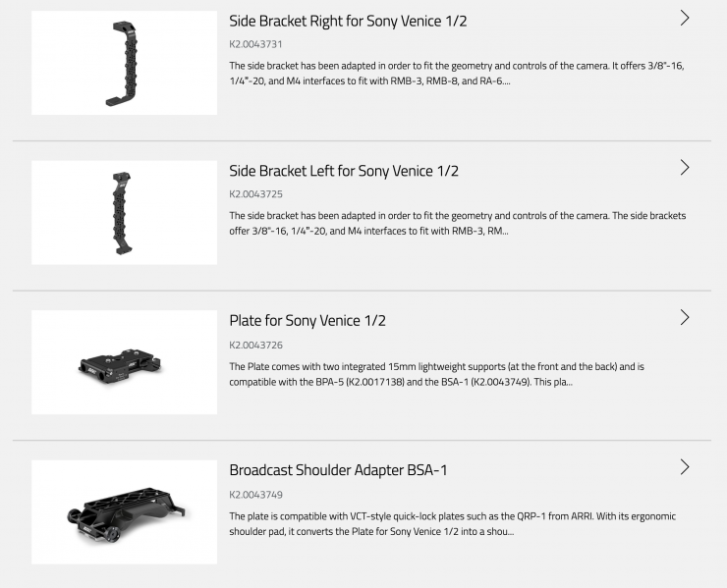Click the Side Bracket Left description text
The height and width of the screenshot is (588, 727).
tap(457, 223)
